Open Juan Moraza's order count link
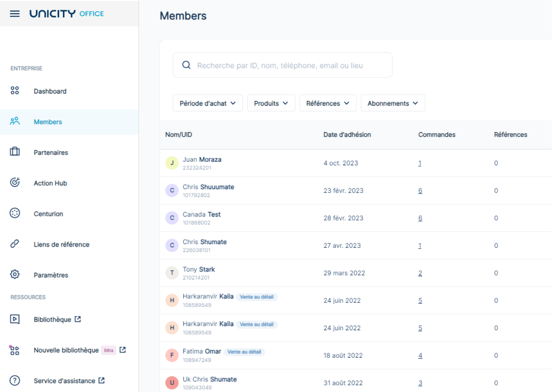 coord(420,163)
